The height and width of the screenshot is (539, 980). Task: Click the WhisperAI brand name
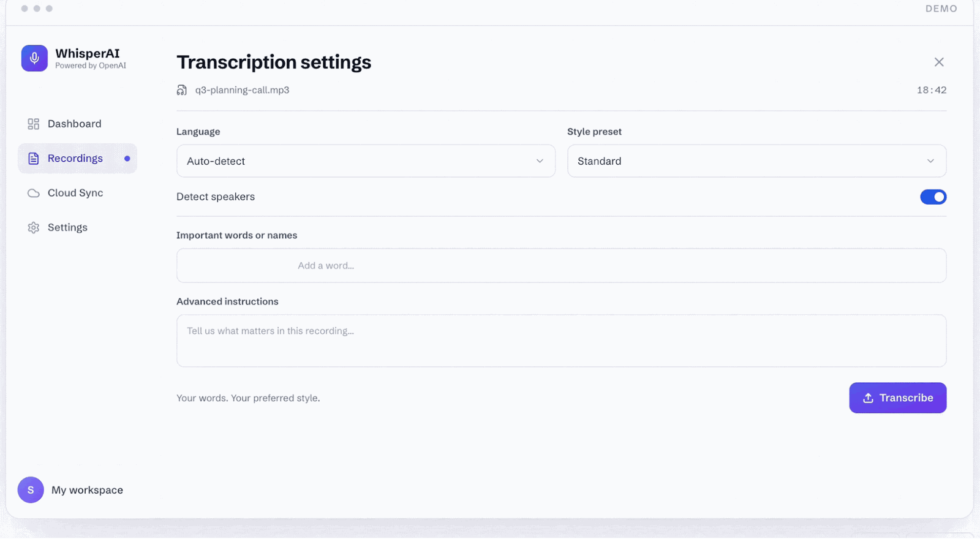point(88,53)
